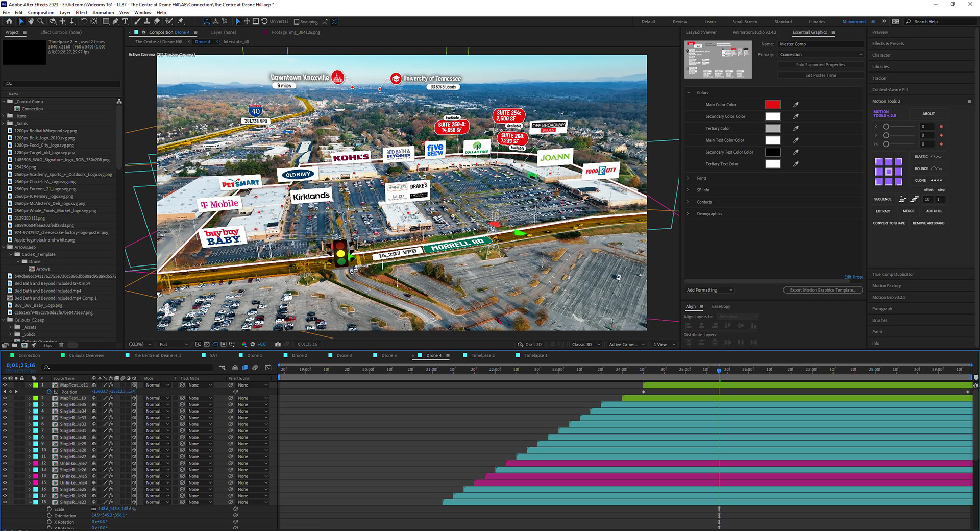Viewport: 980px width, 531px height.
Task: Click Export Motion Graphics Template button
Action: point(822,290)
